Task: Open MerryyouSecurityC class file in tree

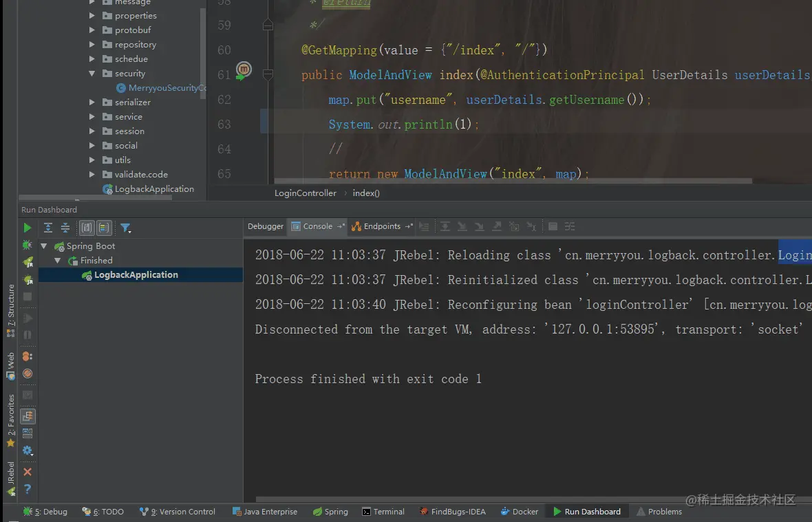Action: click(x=161, y=88)
